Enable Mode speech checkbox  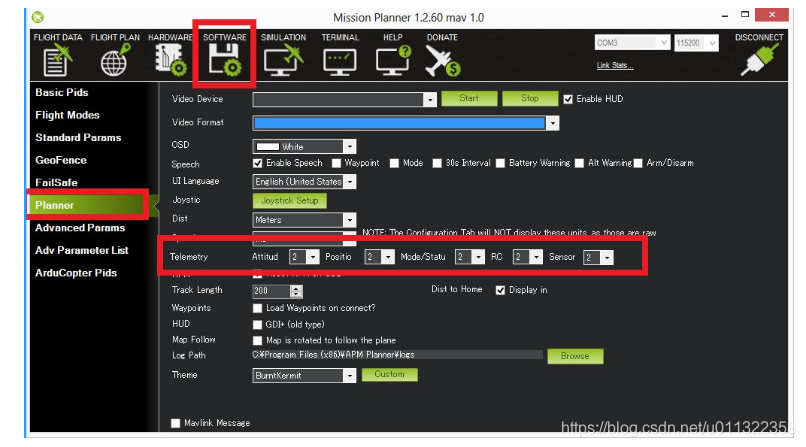[394, 163]
